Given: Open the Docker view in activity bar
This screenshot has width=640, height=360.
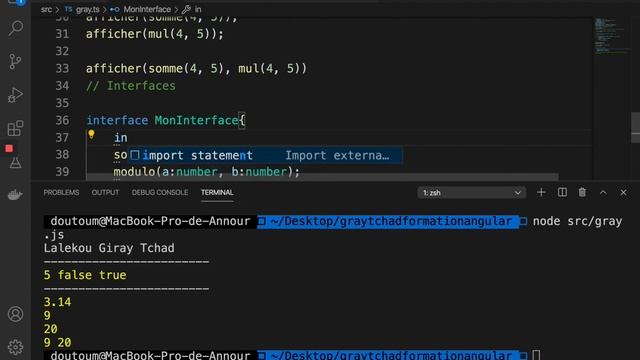Looking at the screenshot, I should [16, 195].
